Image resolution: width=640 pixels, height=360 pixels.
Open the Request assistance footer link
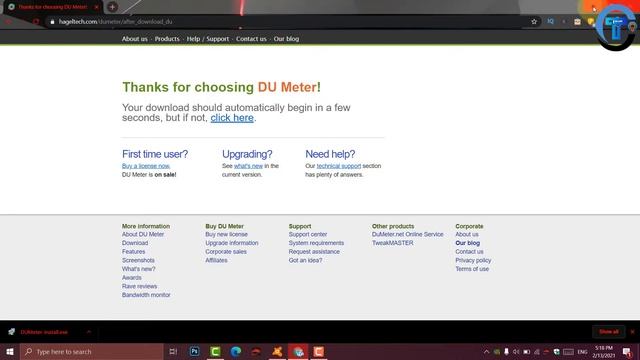coord(314,251)
